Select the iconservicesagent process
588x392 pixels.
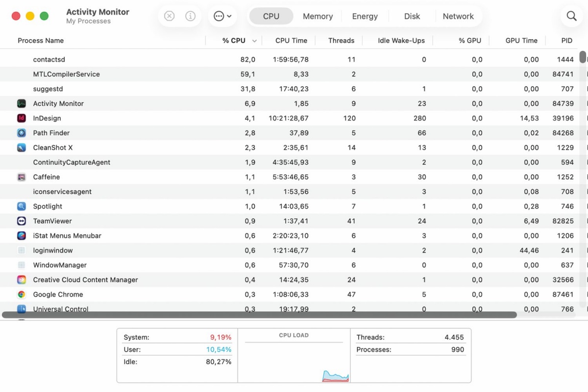(x=62, y=191)
